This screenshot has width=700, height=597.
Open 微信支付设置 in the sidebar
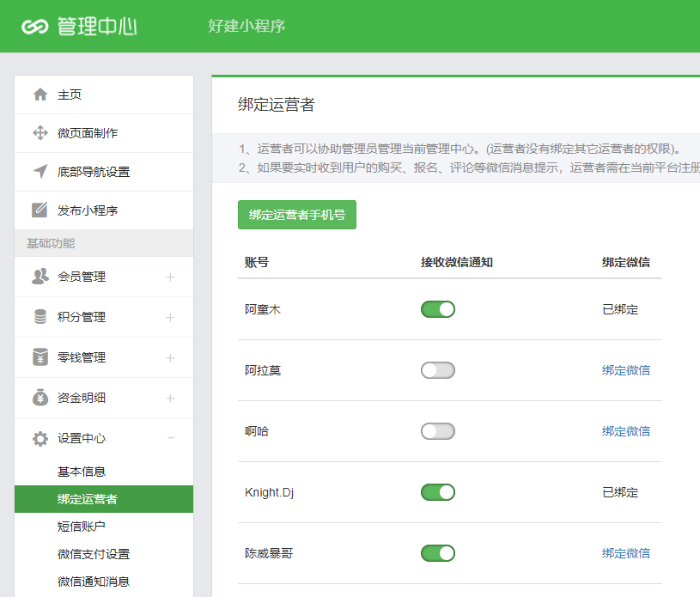pyautogui.click(x=94, y=554)
